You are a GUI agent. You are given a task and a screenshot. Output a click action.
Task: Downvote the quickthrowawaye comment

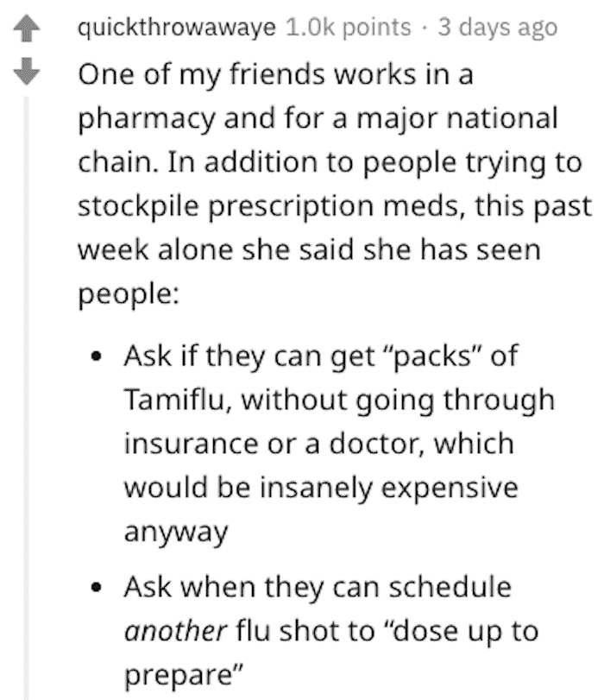(x=27, y=71)
